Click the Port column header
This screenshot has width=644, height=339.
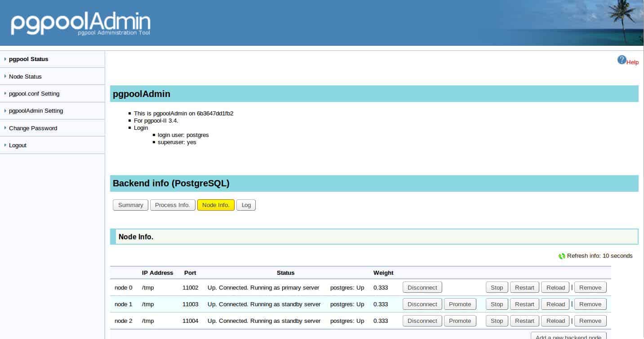coord(190,273)
